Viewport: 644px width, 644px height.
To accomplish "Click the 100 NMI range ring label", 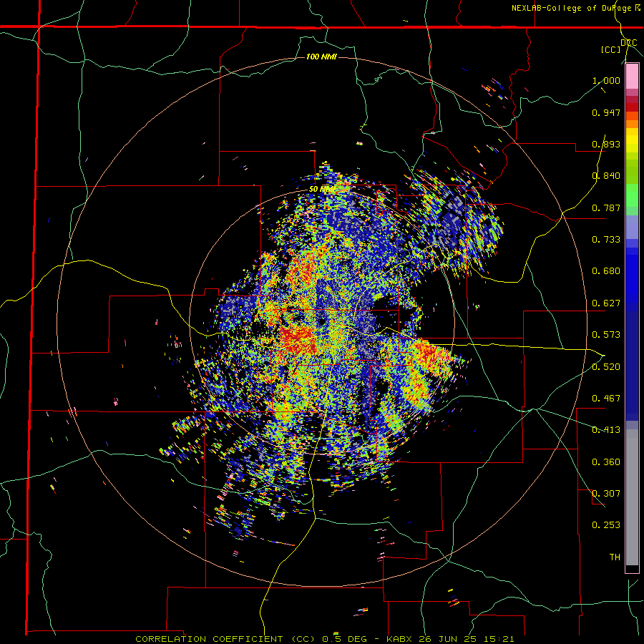I will (x=321, y=57).
